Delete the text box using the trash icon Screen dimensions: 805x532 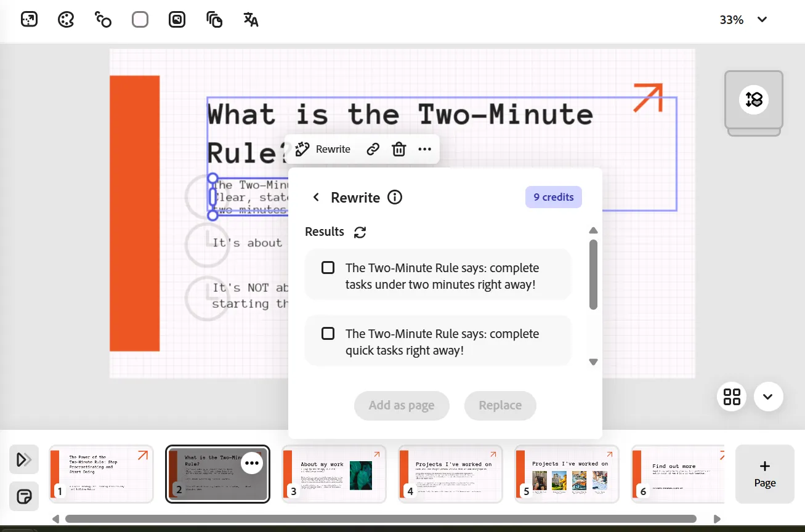tap(398, 148)
